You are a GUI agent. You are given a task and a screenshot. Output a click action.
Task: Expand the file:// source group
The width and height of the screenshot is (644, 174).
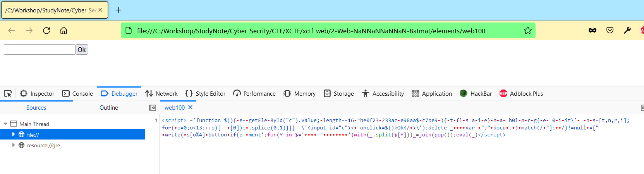pyautogui.click(x=14, y=134)
